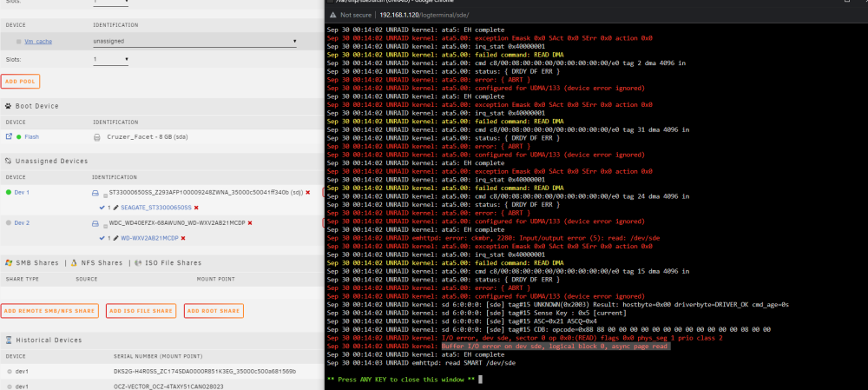Image resolution: width=868 pixels, height=390 pixels.
Task: Click the Historical Devices heading
Action: click(49, 340)
